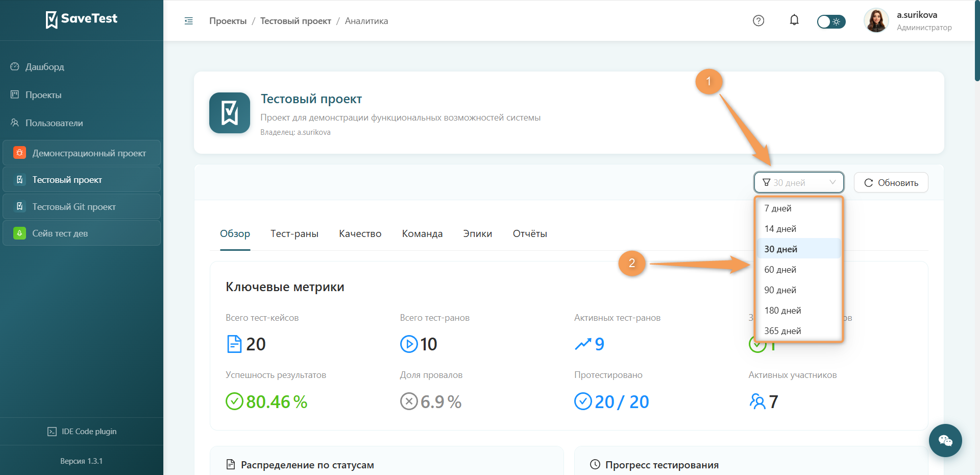Click orange Демонстрационный проект icon
This screenshot has height=475, width=980.
[x=19, y=153]
